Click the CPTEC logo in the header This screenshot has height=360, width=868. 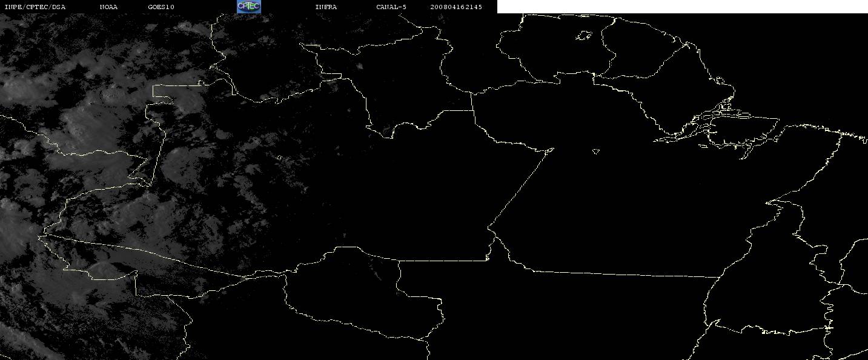click(248, 6)
